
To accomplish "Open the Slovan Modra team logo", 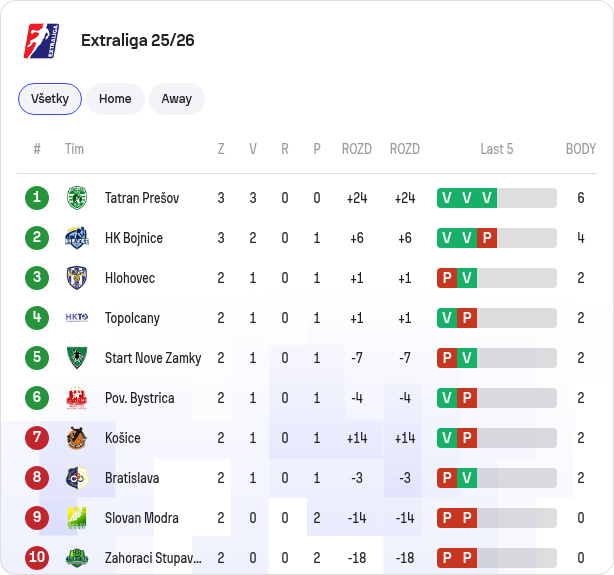I will pyautogui.click(x=77, y=518).
